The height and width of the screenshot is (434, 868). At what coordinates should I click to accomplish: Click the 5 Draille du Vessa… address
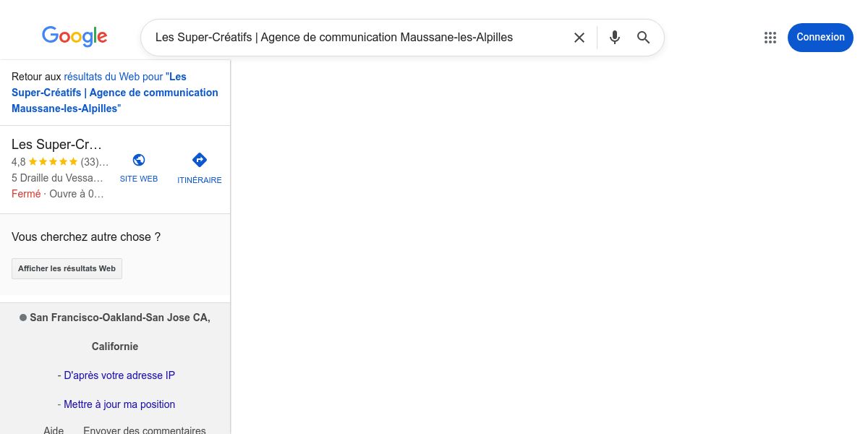[x=58, y=178]
